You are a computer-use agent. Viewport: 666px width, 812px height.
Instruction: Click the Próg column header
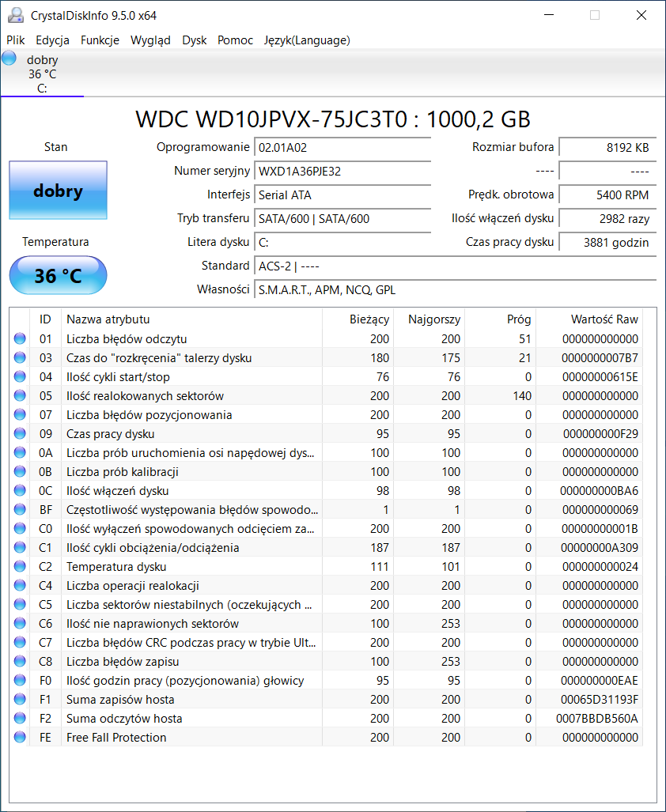500,319
